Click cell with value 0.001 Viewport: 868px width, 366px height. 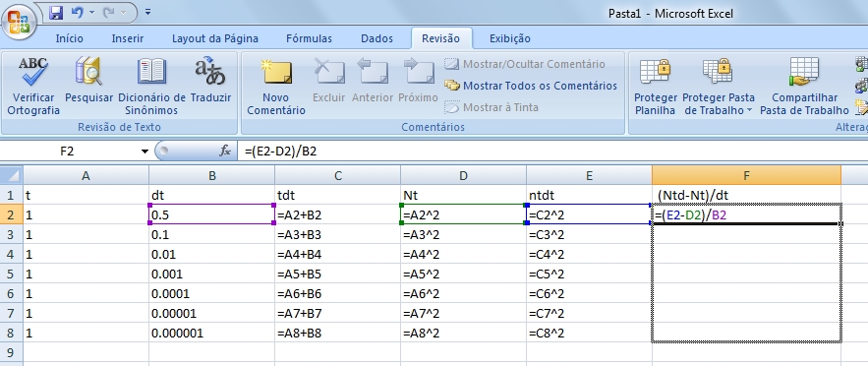pos(211,274)
